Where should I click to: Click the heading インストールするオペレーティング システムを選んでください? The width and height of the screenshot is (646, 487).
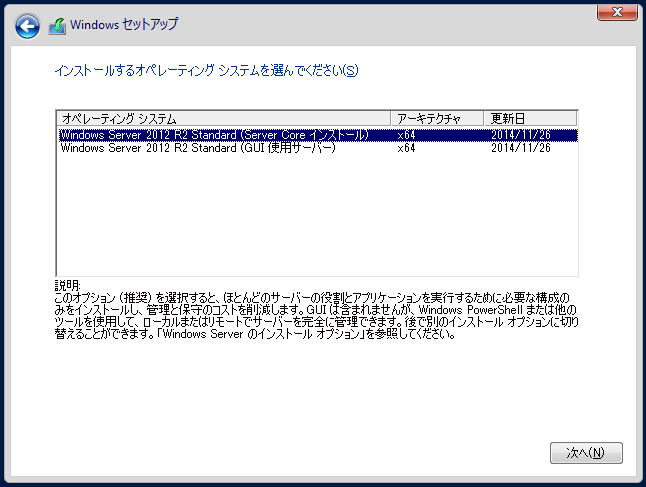tap(206, 70)
